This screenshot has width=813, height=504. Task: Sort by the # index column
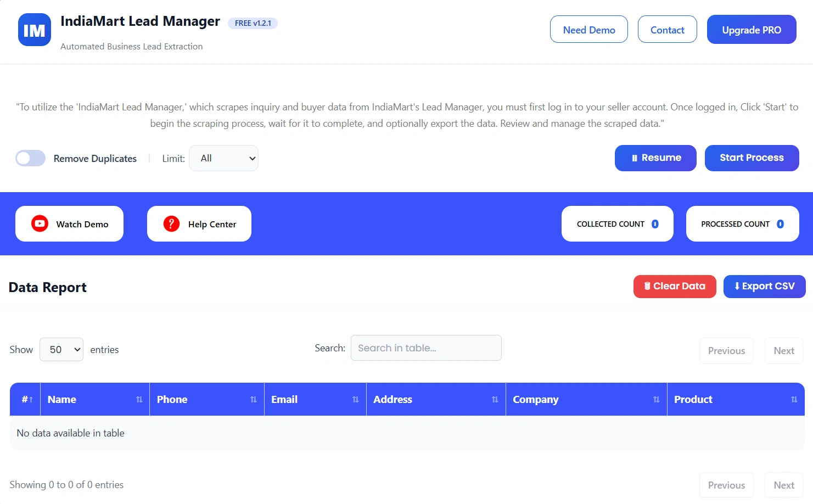25,399
